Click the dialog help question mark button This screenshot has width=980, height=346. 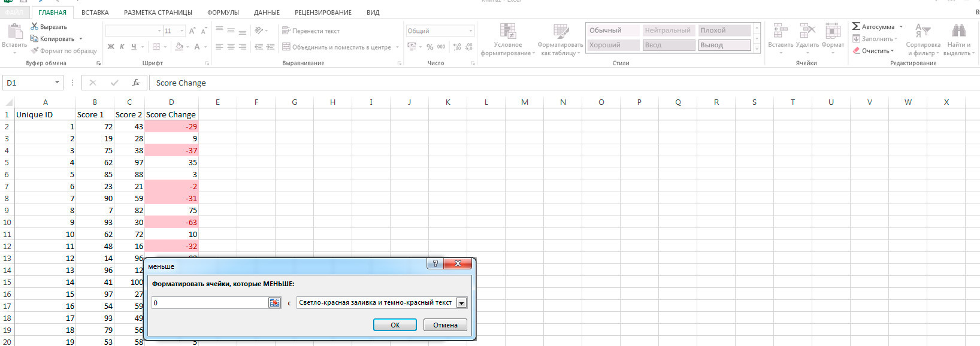(435, 263)
